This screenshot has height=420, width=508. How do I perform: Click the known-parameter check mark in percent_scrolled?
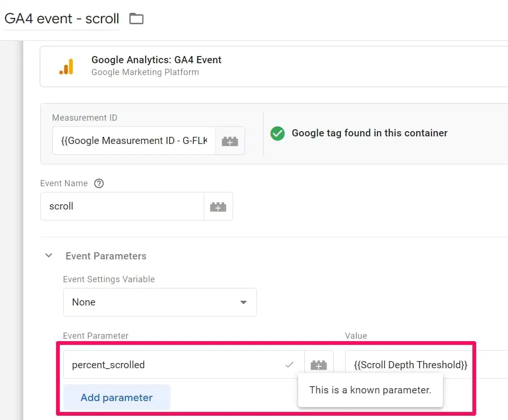click(x=289, y=365)
